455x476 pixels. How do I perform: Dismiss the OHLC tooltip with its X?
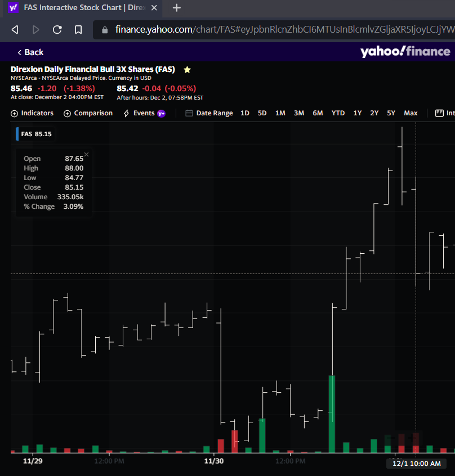pyautogui.click(x=86, y=154)
